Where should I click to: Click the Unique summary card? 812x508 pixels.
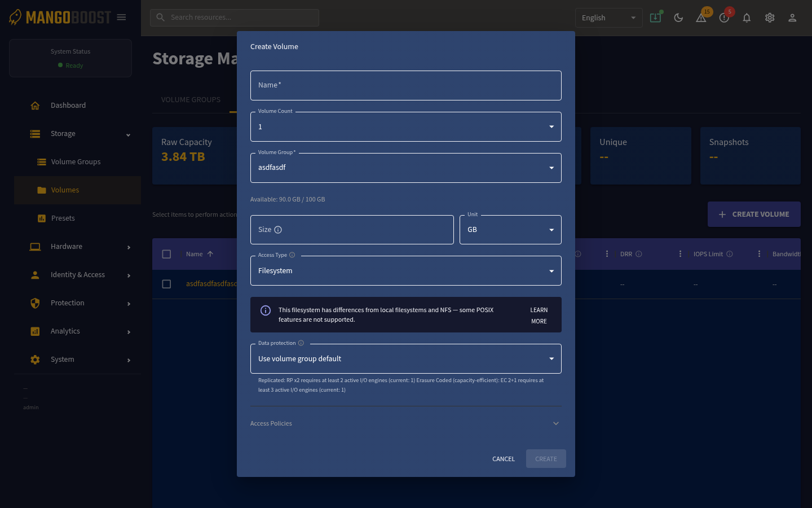click(641, 156)
